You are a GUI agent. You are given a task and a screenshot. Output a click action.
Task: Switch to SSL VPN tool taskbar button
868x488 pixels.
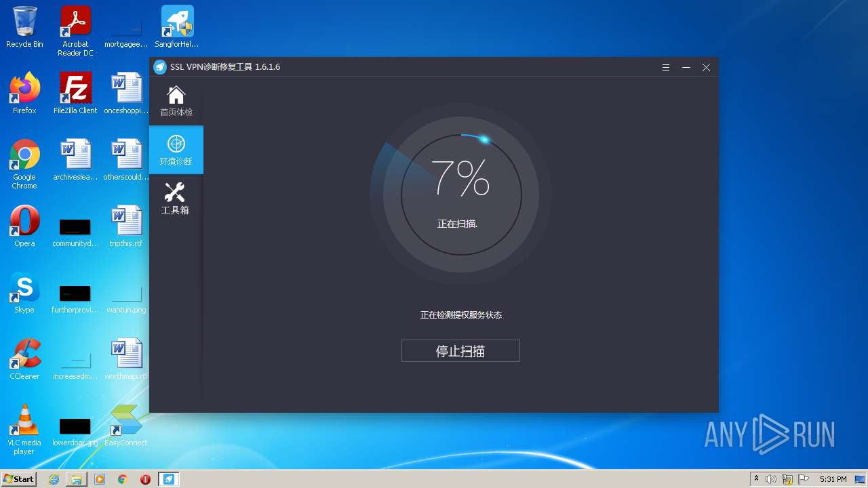point(169,479)
